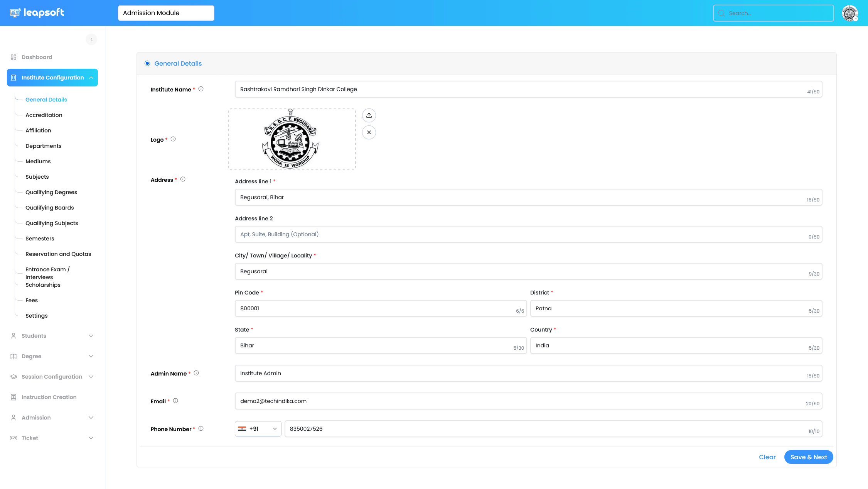Viewport: 868px width, 489px height.
Task: Click the General Details heading link
Action: 178,63
